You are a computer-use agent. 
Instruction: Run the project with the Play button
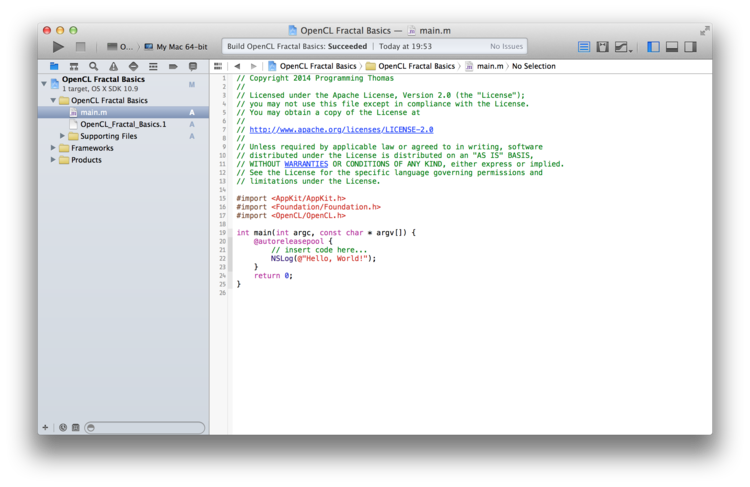[x=58, y=47]
